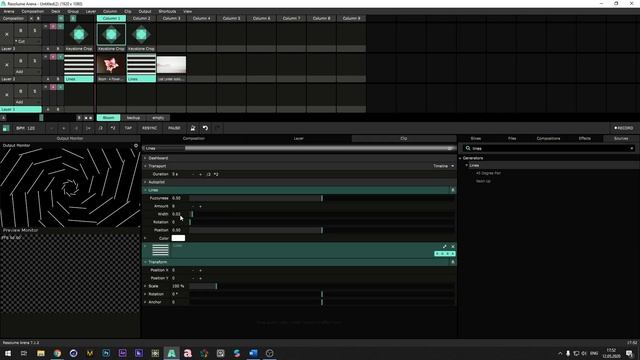Click the redo arrow icon
Screen dimensions: 640x360
(x=218, y=128)
